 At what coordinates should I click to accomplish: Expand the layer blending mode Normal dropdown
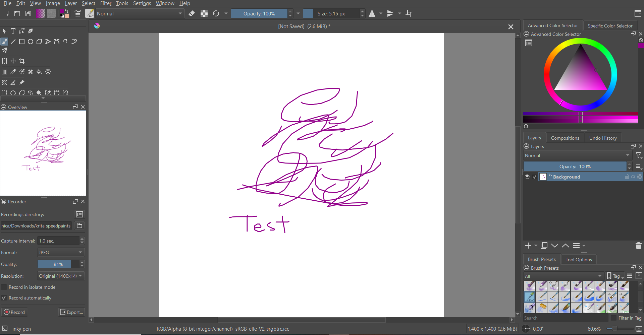tap(577, 155)
